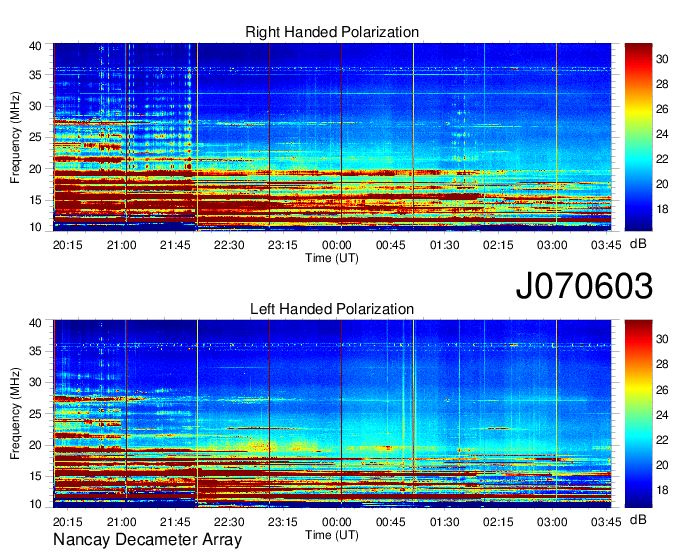Viewport: 680px width, 552px height.
Task: Click the 30 MHz label on bottom plot
Action: click(35, 382)
